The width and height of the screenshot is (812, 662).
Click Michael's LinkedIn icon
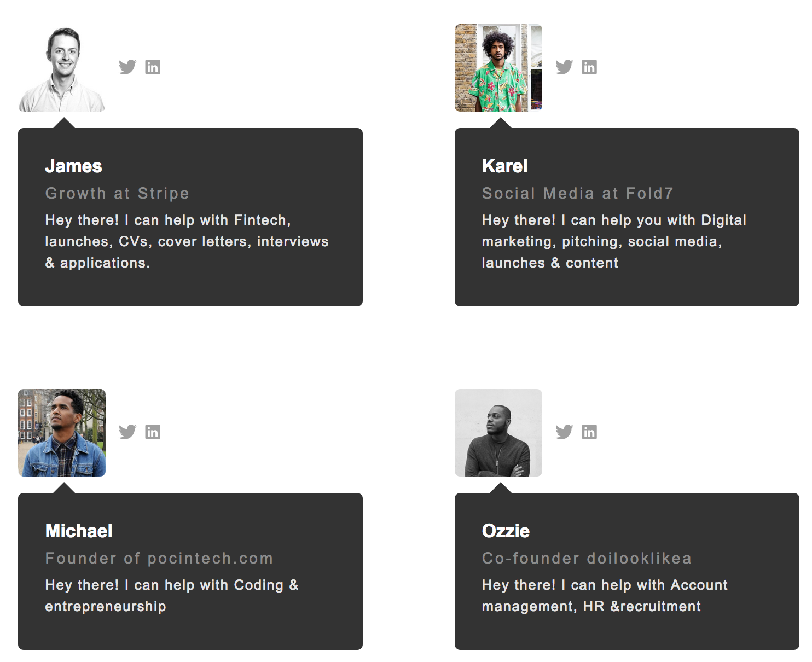(153, 432)
